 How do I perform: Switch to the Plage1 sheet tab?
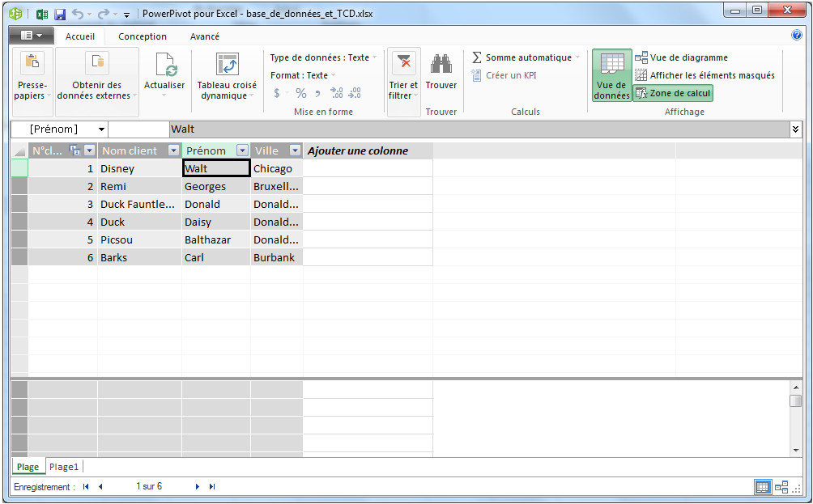point(64,467)
